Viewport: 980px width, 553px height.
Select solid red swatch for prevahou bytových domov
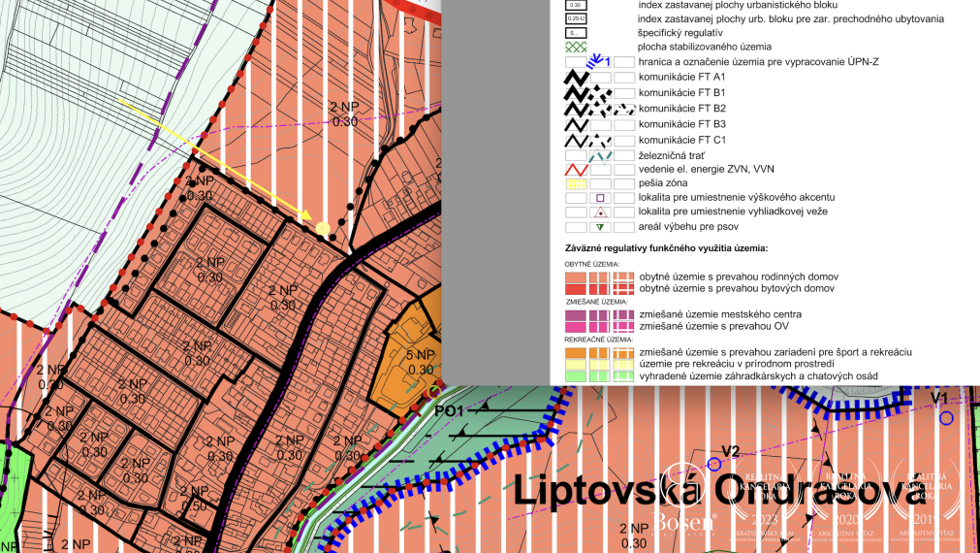576,289
